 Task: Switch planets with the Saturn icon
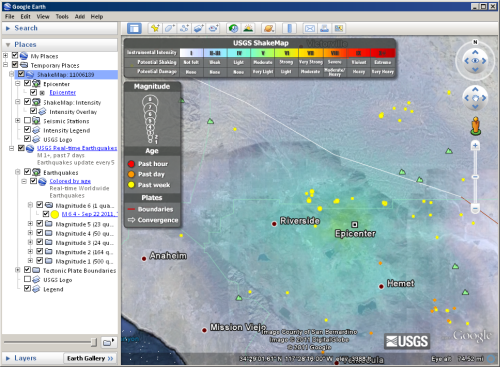[x=268, y=28]
